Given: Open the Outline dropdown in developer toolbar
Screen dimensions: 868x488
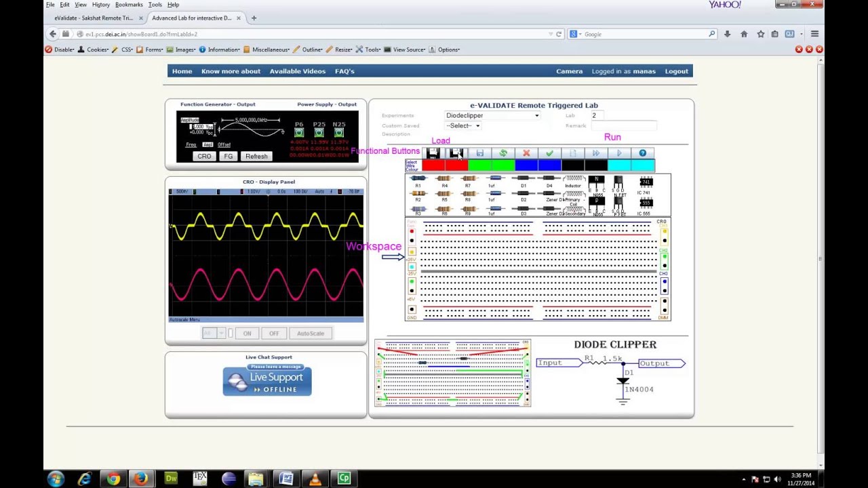Looking at the screenshot, I should (x=309, y=49).
